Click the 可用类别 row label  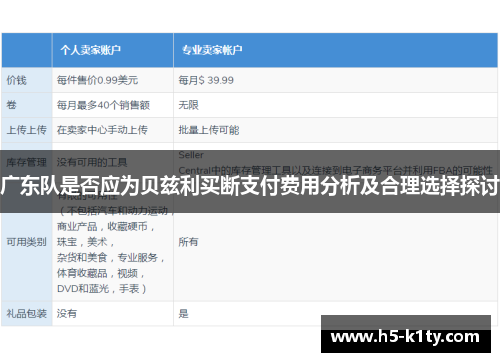point(26,242)
